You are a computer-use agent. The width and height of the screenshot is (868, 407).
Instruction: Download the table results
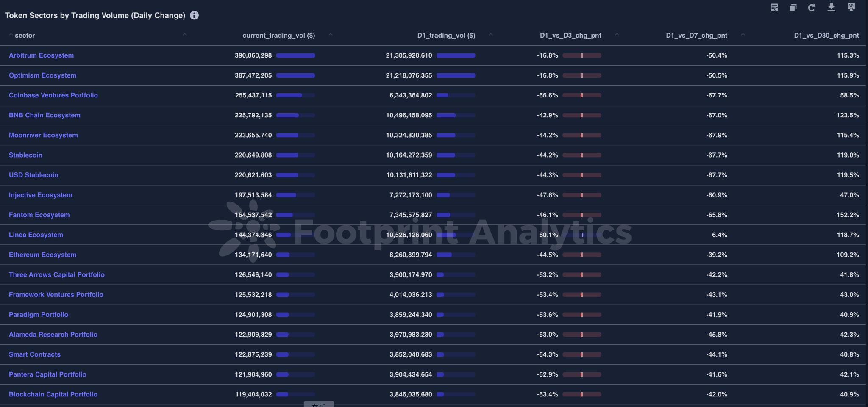[831, 7]
